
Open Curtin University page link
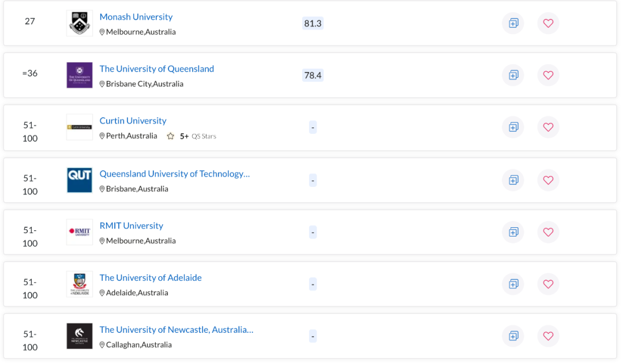click(133, 121)
